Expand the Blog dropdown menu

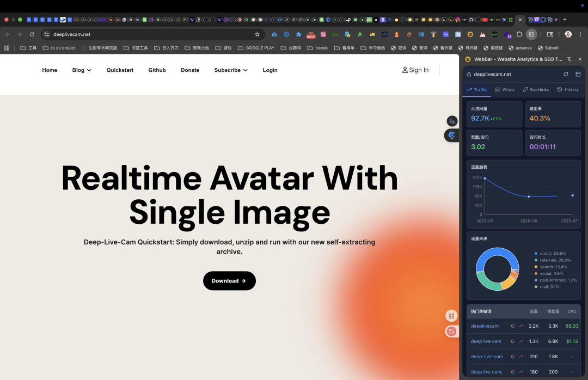pyautogui.click(x=82, y=70)
